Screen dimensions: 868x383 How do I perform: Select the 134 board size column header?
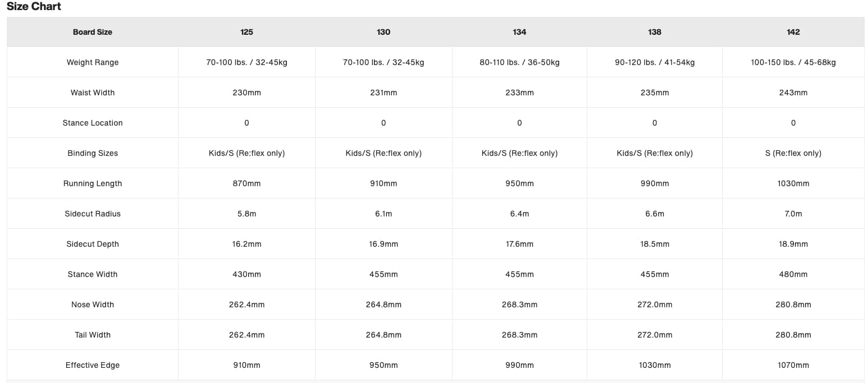click(x=519, y=32)
